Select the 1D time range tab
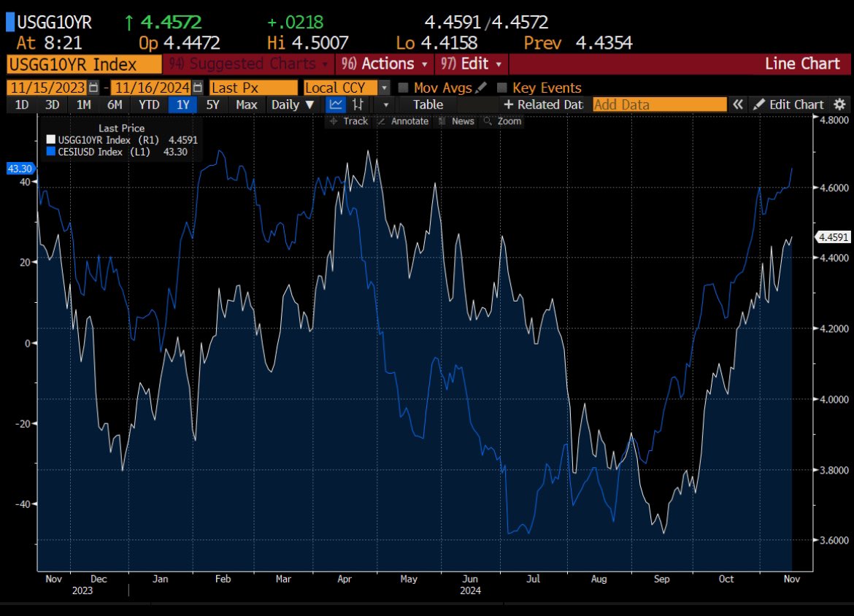This screenshot has width=854, height=616. click(x=22, y=104)
